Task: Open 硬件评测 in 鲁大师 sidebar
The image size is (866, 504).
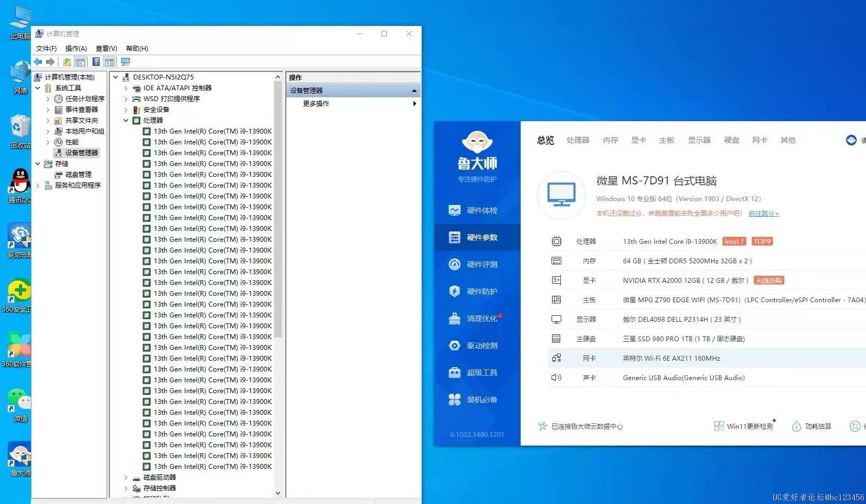Action: click(477, 264)
